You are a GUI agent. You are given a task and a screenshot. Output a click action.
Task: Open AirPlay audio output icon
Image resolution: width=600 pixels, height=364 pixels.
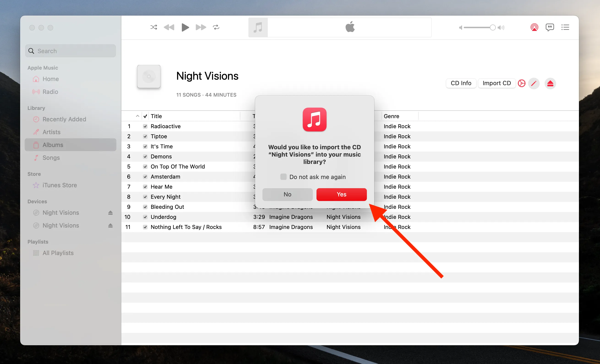(x=534, y=27)
